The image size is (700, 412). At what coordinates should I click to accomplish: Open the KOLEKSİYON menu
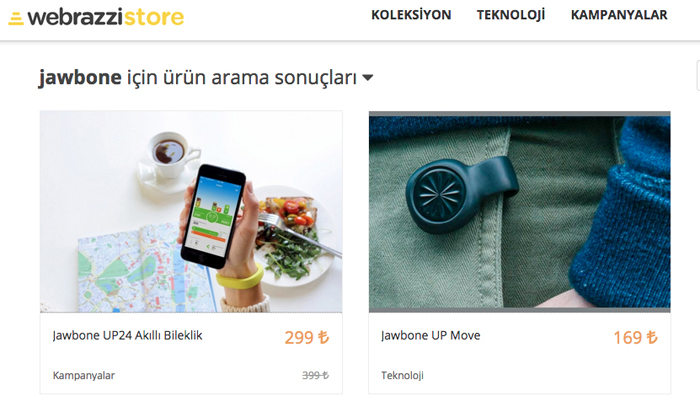[x=411, y=15]
